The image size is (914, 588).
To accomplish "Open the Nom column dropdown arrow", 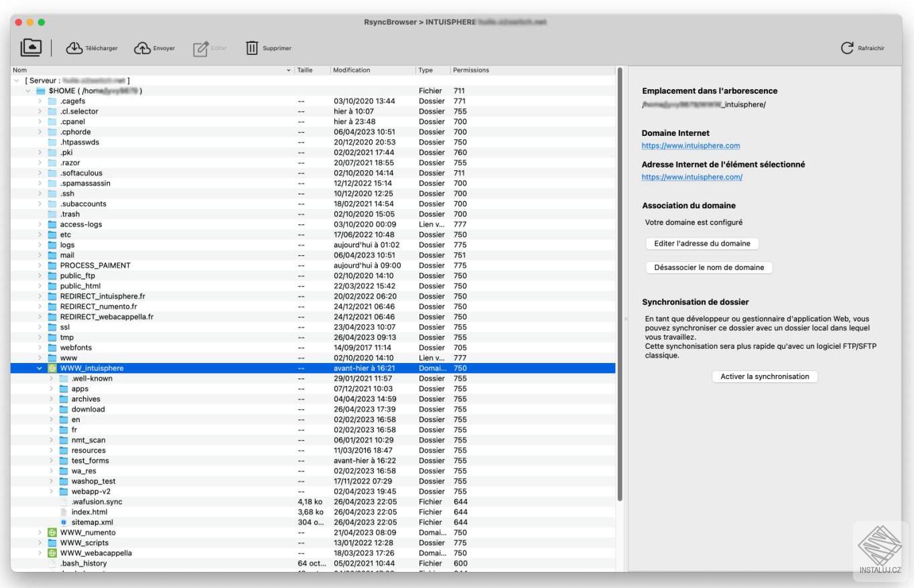I will click(x=289, y=70).
